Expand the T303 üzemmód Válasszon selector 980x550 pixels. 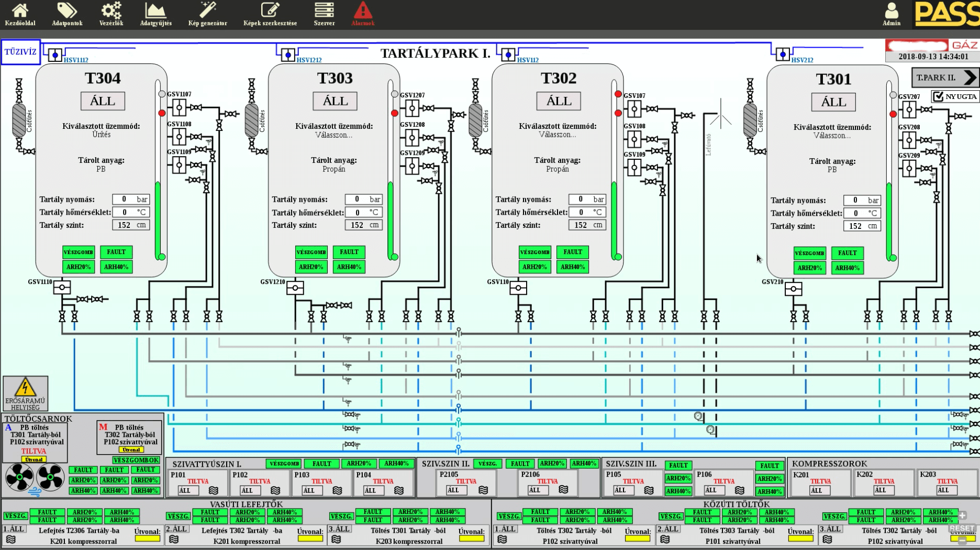334,135
